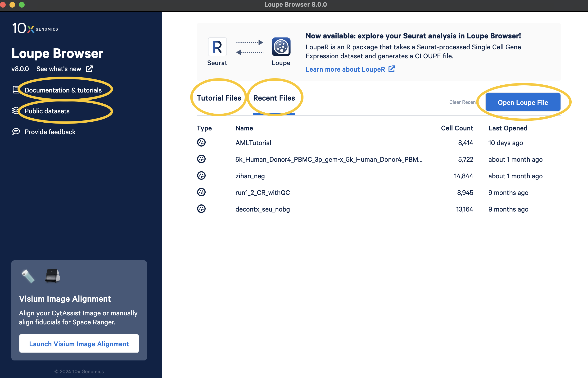Click the '10 days ago' entry
Image resolution: width=588 pixels, height=378 pixels.
pos(505,143)
